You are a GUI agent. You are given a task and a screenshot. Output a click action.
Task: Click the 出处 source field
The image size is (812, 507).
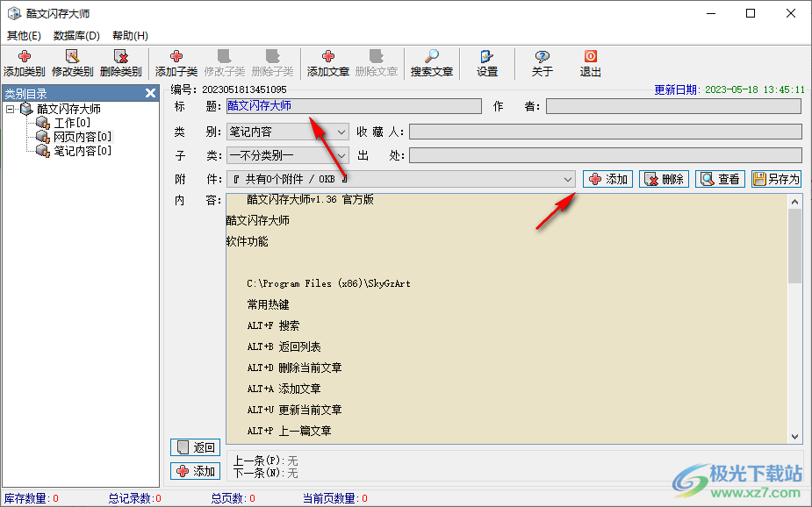click(606, 155)
